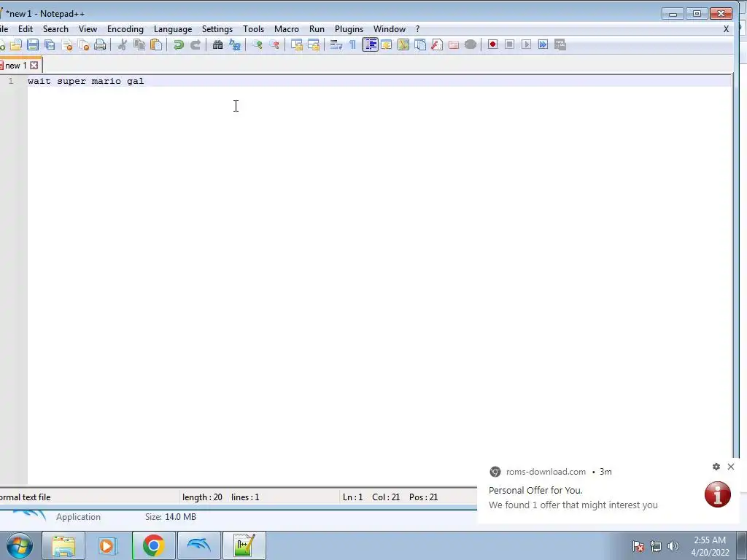Click the volume speaker tray icon

(x=673, y=546)
